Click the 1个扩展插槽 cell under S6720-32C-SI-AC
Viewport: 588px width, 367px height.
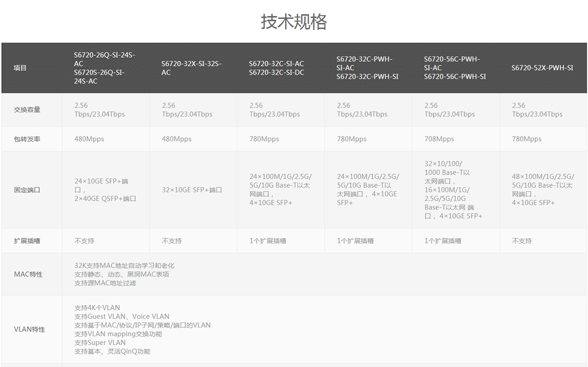coord(270,241)
